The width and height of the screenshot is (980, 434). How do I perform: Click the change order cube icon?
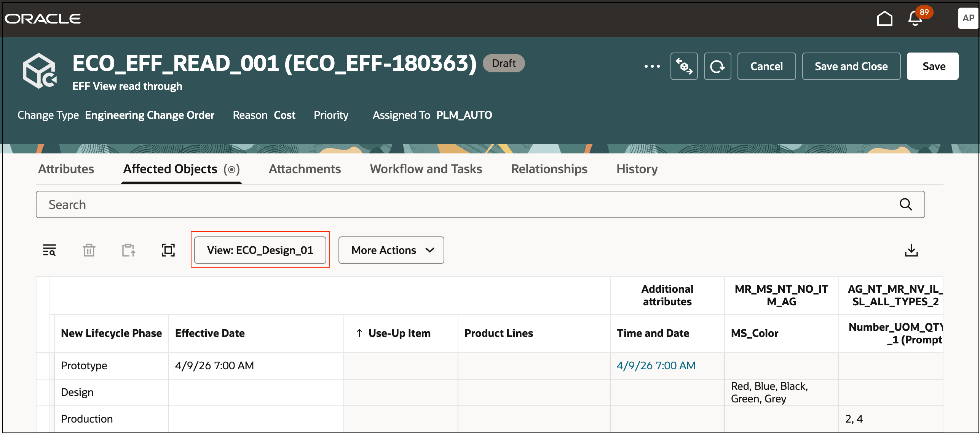[x=40, y=71]
